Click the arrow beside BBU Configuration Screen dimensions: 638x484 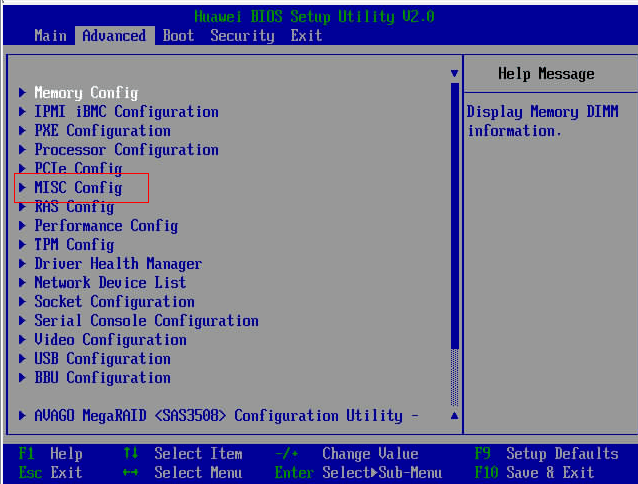click(x=22, y=377)
